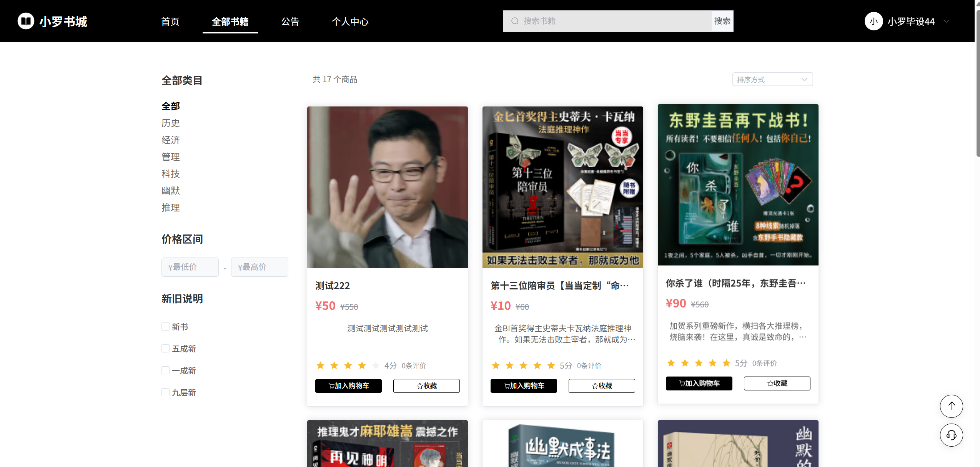Enable the 九层新 checkbox
The height and width of the screenshot is (467, 980).
tap(165, 392)
